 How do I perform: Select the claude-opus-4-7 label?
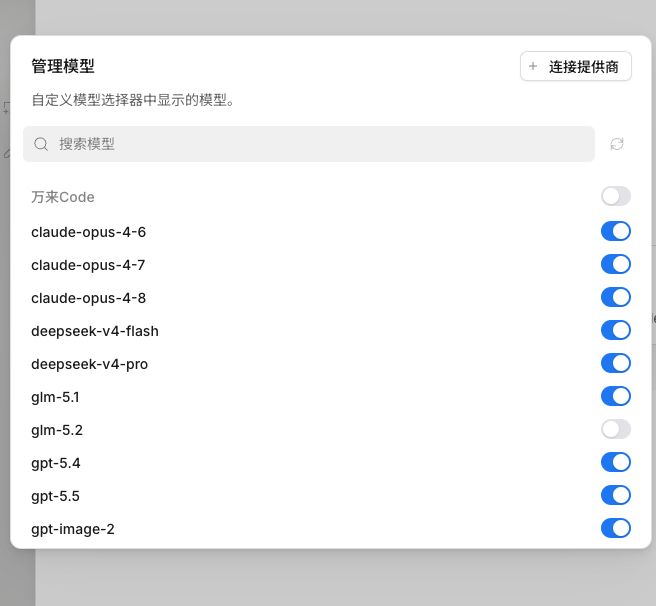[88, 265]
